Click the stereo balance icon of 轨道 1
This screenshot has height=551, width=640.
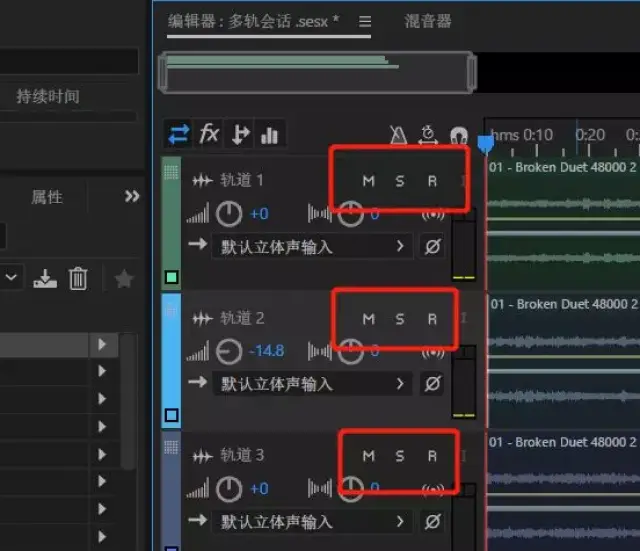pyautogui.click(x=320, y=213)
